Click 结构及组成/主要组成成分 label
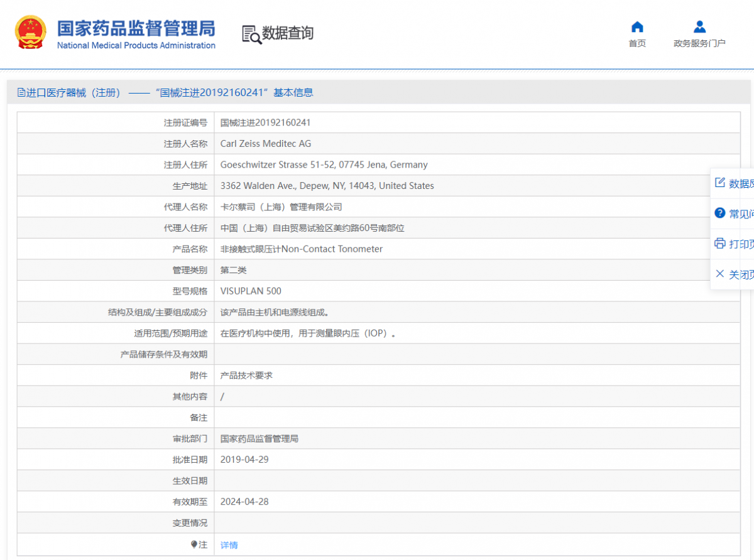The width and height of the screenshot is (754, 560). click(158, 312)
